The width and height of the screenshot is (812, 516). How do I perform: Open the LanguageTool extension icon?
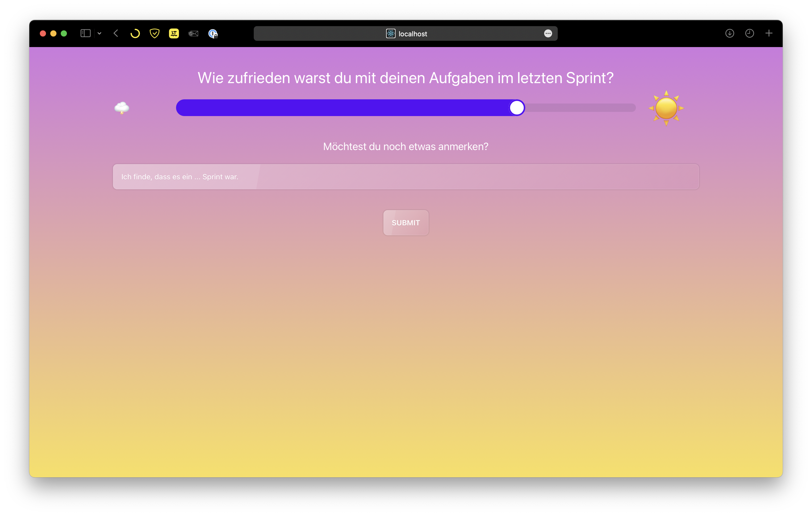[x=174, y=33]
